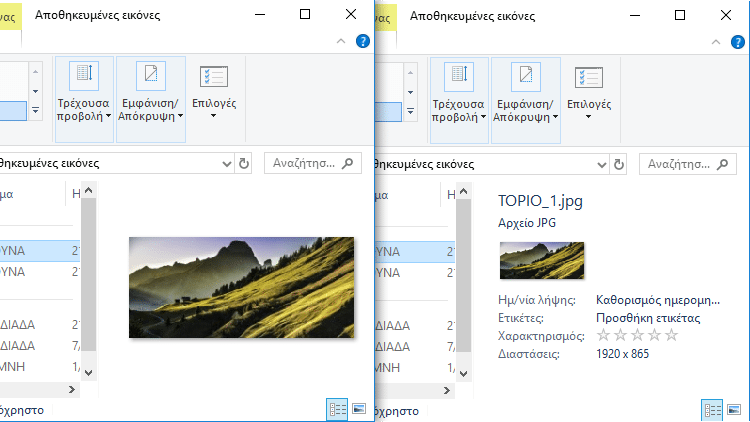Open Τρέχουσα προβολή in the right window
The image size is (750, 422).
point(459,100)
